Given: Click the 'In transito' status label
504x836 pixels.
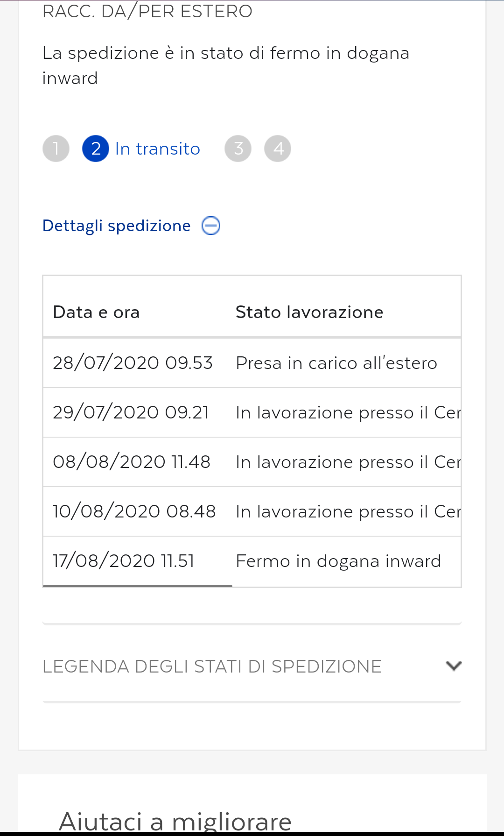Looking at the screenshot, I should [157, 149].
